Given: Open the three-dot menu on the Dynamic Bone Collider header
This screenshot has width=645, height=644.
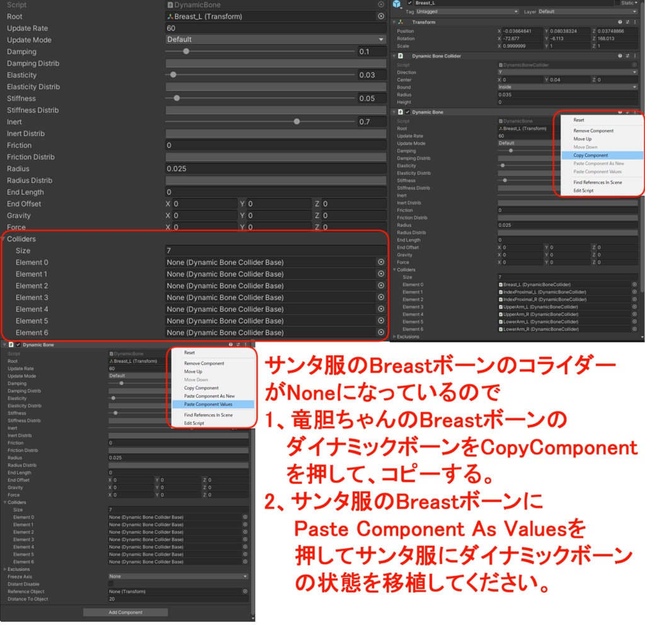Looking at the screenshot, I should pyautogui.click(x=635, y=55).
